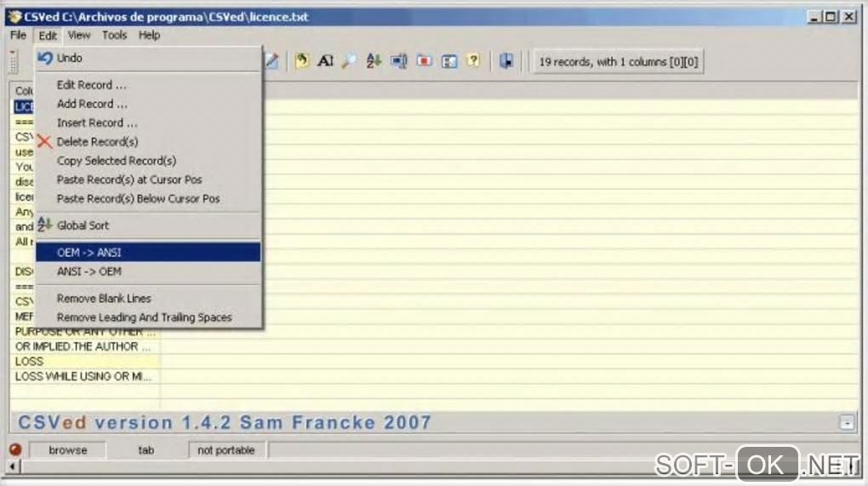Choose Paste Record(s) Below Cursor Pos
This screenshot has width=868, height=486.
coord(148,198)
